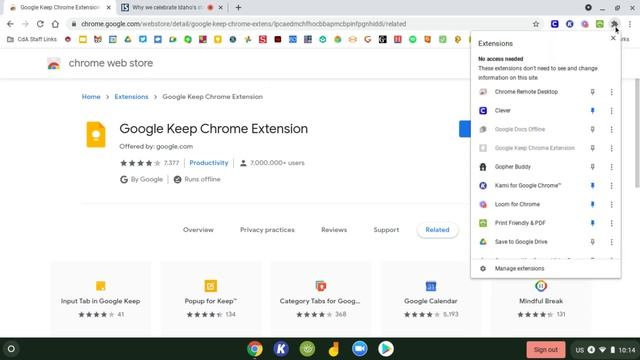This screenshot has height=360, width=640.
Task: Select the Related tab
Action: point(437,230)
